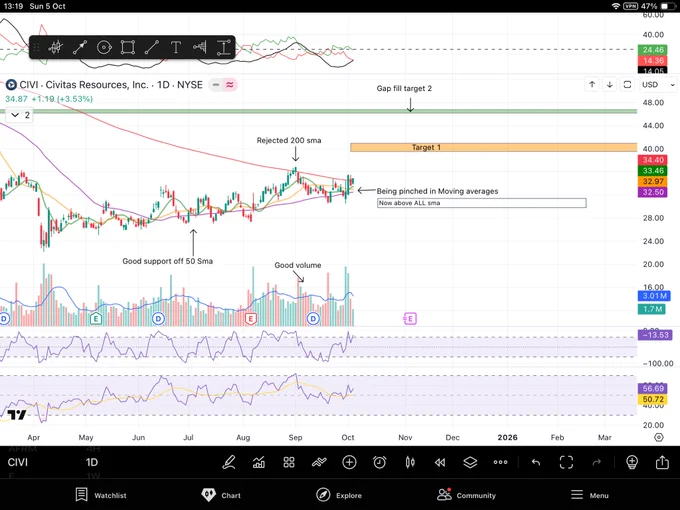Toggle the pink indicator pill by symbol title
Image resolution: width=680 pixels, height=510 pixels.
coord(229,85)
